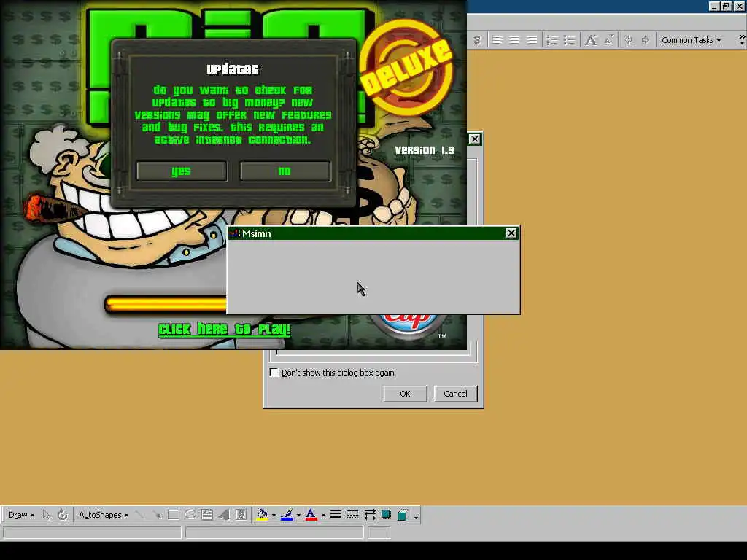Restore down the PowerPoint window
This screenshot has width=747, height=560.
726,6
